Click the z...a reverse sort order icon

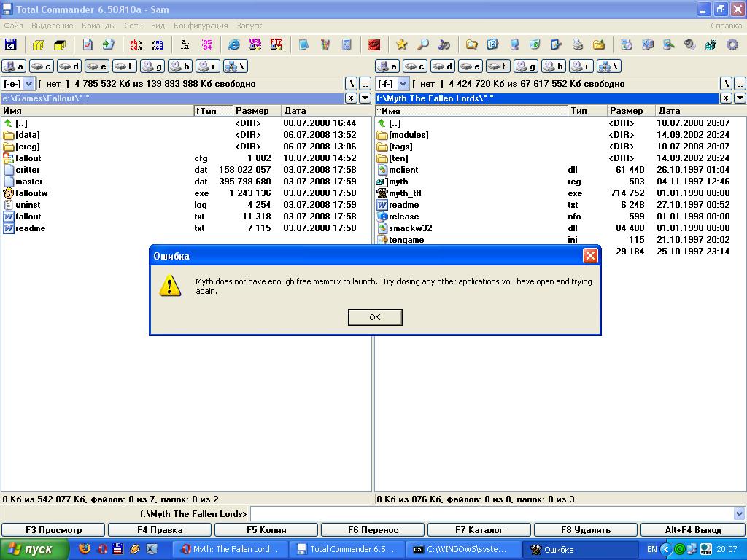(x=185, y=44)
